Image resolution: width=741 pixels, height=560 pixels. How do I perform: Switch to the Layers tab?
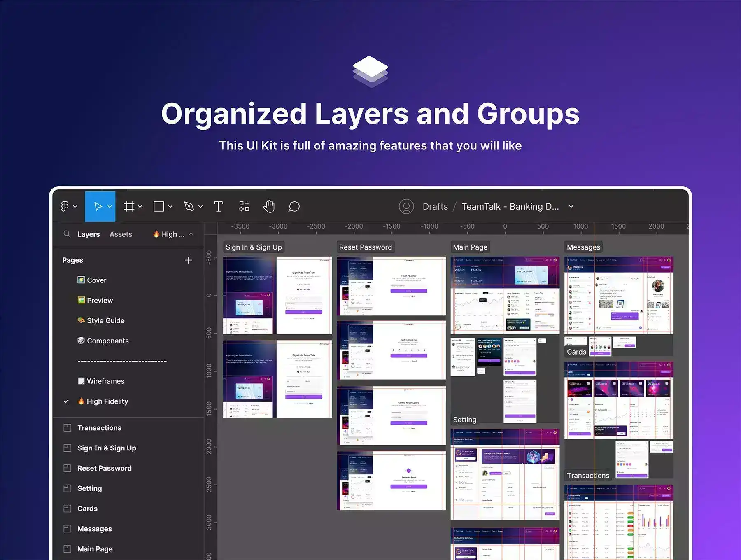[x=89, y=234]
